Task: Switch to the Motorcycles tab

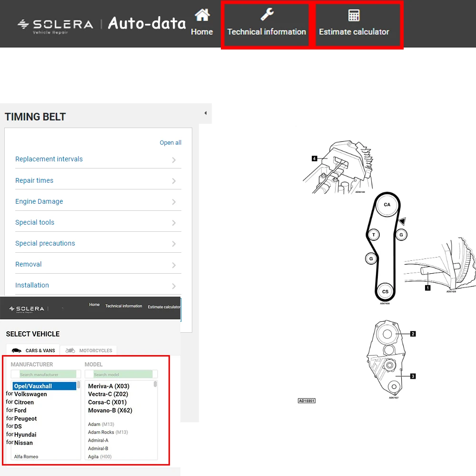Action: (89, 350)
